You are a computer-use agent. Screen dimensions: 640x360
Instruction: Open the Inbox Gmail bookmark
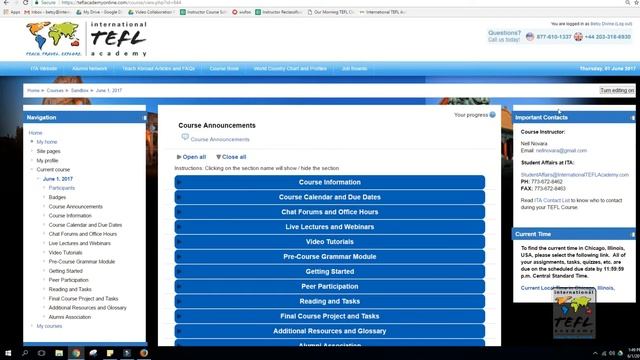click(47, 12)
